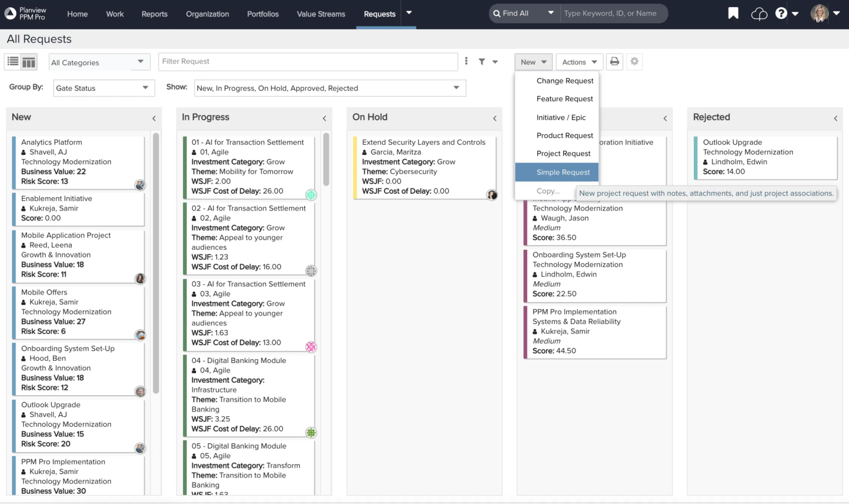Open the filter funnel icon
Image resolution: width=849 pixels, height=504 pixels.
(481, 61)
